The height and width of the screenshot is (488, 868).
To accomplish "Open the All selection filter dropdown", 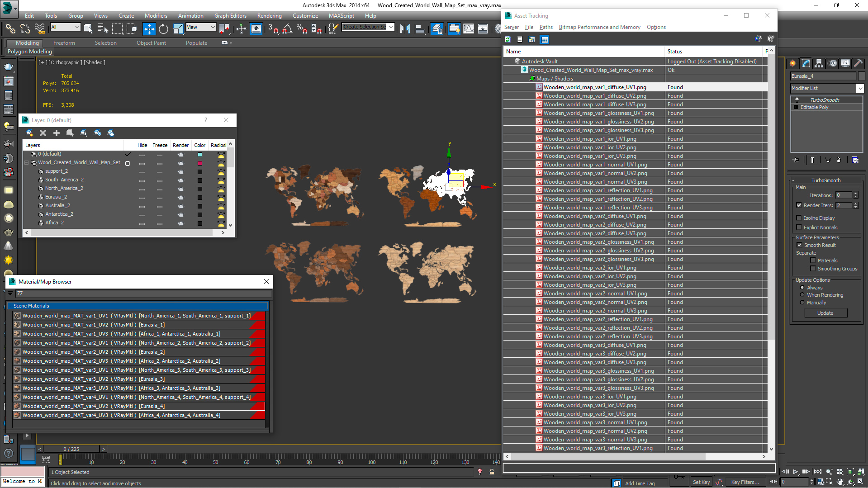I will click(x=65, y=27).
